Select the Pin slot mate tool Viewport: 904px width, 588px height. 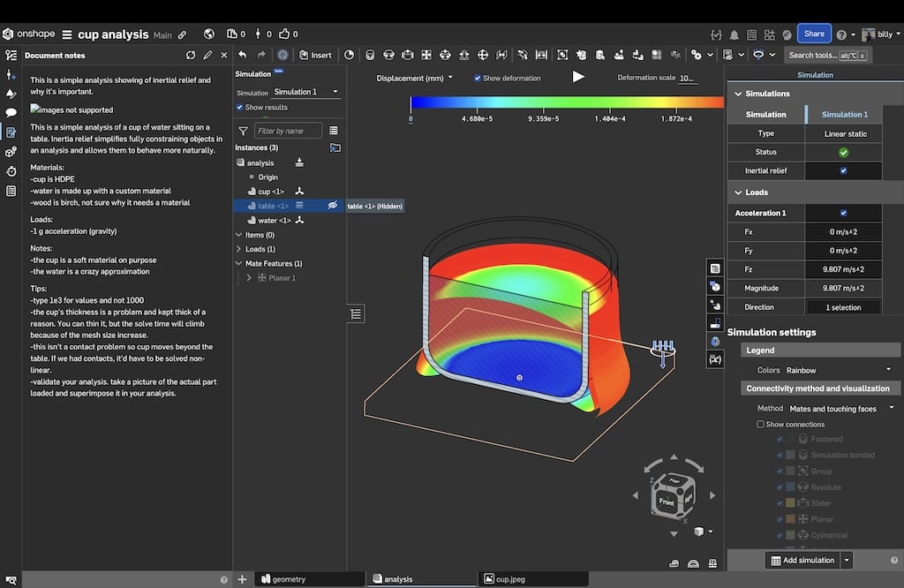[464, 55]
